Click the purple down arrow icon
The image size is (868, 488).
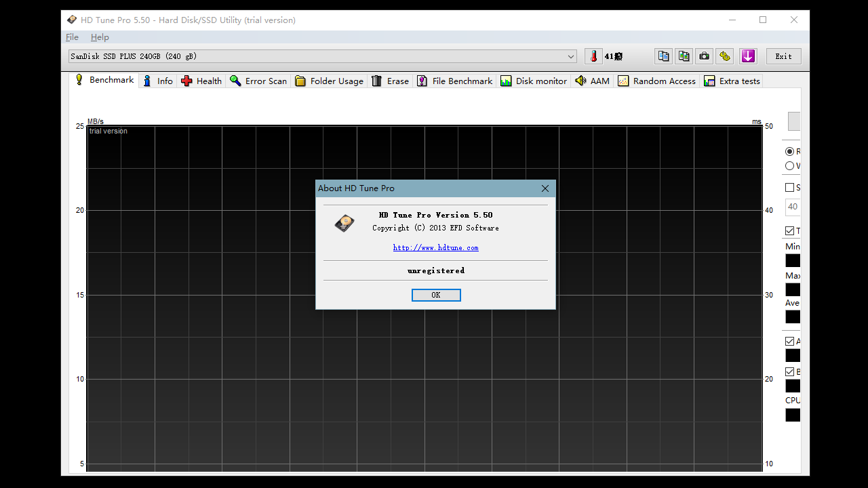[748, 56]
